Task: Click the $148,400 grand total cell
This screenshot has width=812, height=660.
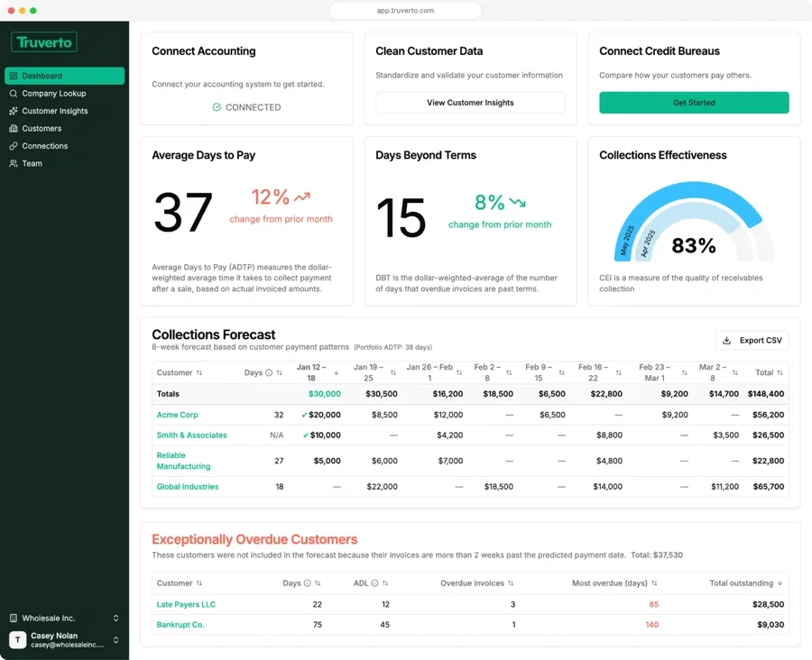Action: (x=766, y=394)
